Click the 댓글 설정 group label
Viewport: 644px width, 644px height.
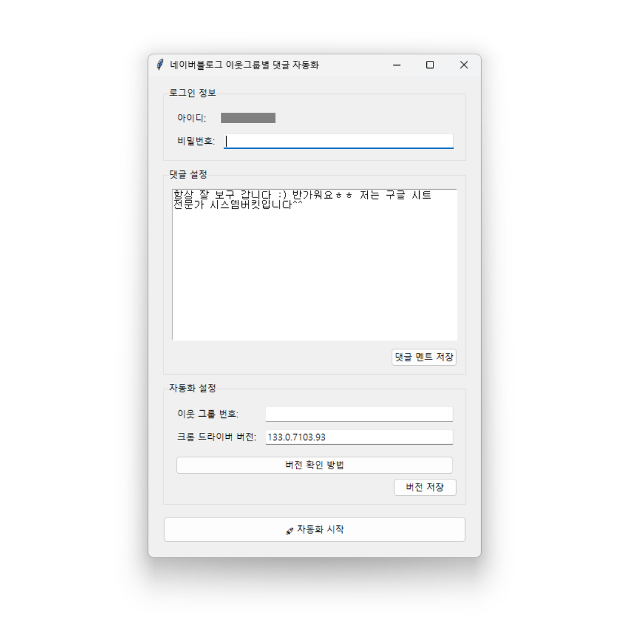click(188, 175)
